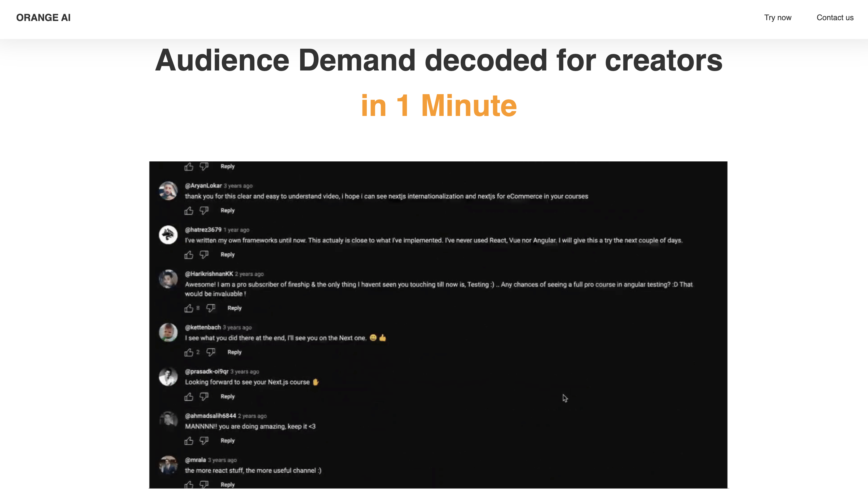868x495 pixels.
Task: Dislike the @AryanLokar comment
Action: coord(204,211)
